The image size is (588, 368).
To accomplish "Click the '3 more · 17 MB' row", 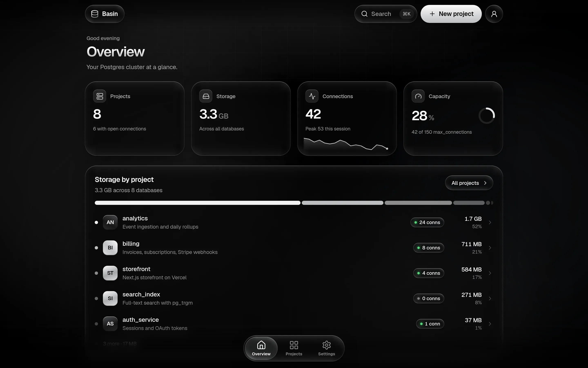I will coord(120,344).
